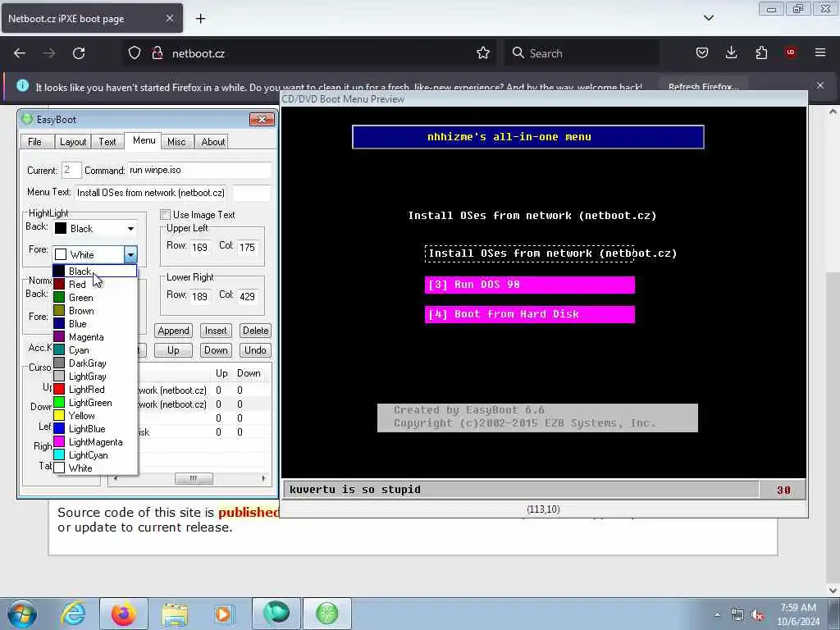Click the Menu Text input field
This screenshot has width=840, height=630.
pos(151,193)
